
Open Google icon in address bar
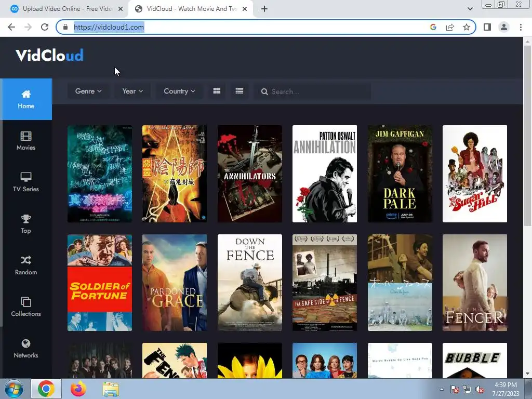point(433,27)
